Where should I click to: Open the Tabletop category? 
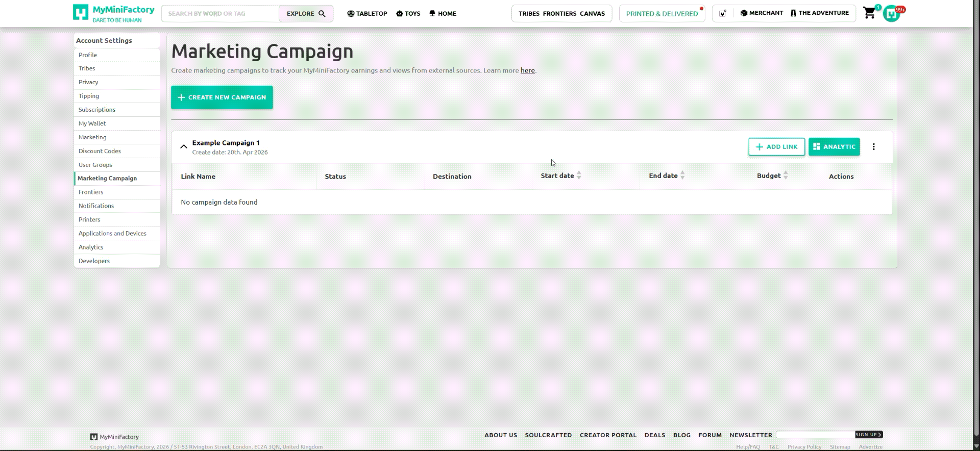click(x=367, y=14)
